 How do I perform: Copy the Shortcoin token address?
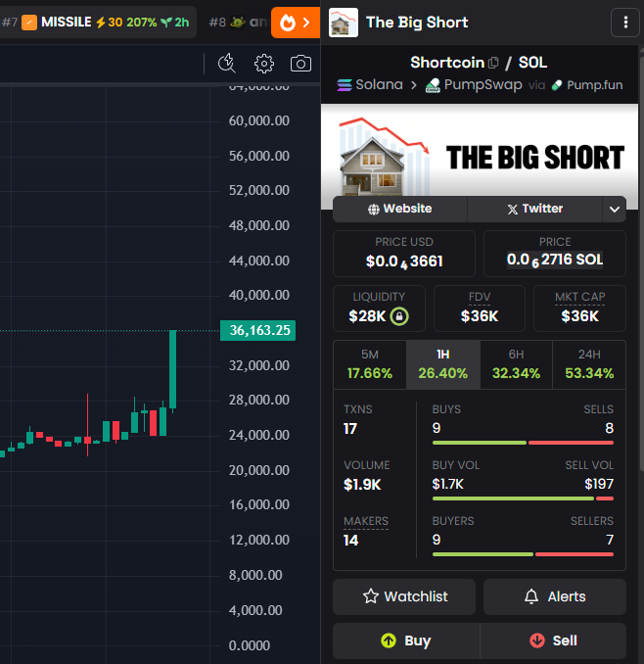(493, 63)
